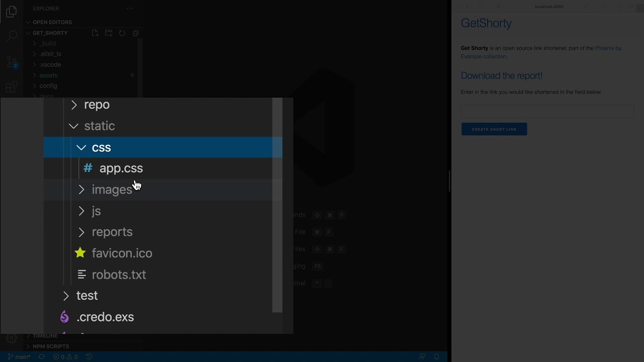This screenshot has height=362, width=644.
Task: Click the CREATE SHORT LINK button
Action: tap(494, 129)
